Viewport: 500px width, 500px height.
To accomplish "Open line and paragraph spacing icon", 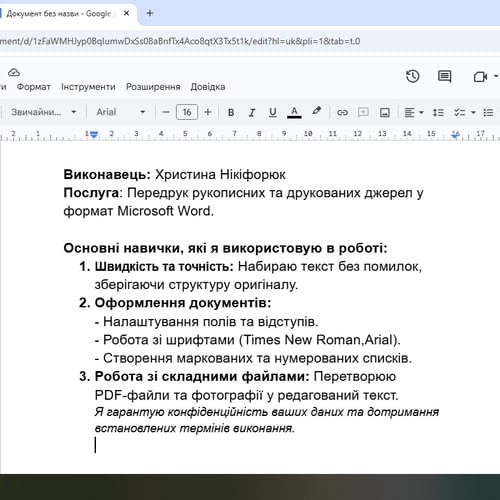I will click(438, 112).
